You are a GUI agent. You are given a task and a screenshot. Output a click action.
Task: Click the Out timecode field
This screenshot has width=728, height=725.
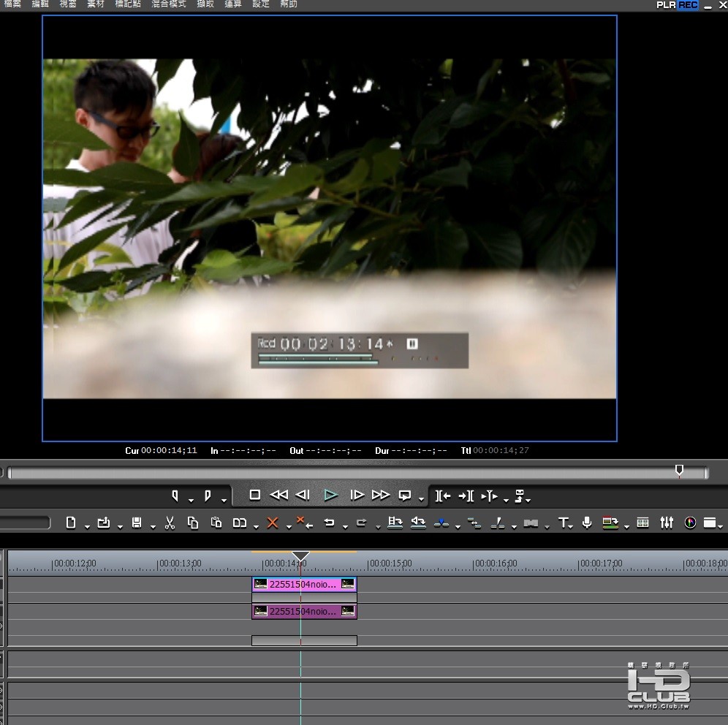(333, 451)
